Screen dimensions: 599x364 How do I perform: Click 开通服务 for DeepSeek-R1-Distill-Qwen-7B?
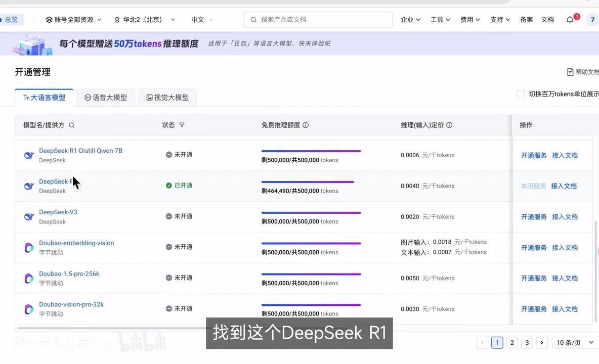point(534,155)
